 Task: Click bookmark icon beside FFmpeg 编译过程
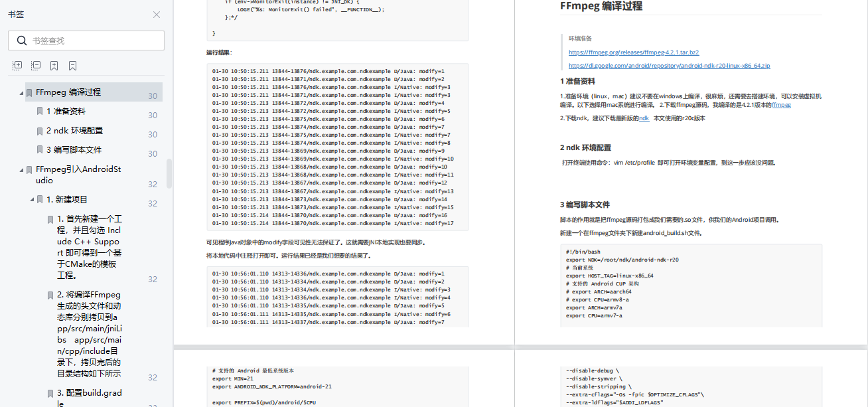[29, 92]
